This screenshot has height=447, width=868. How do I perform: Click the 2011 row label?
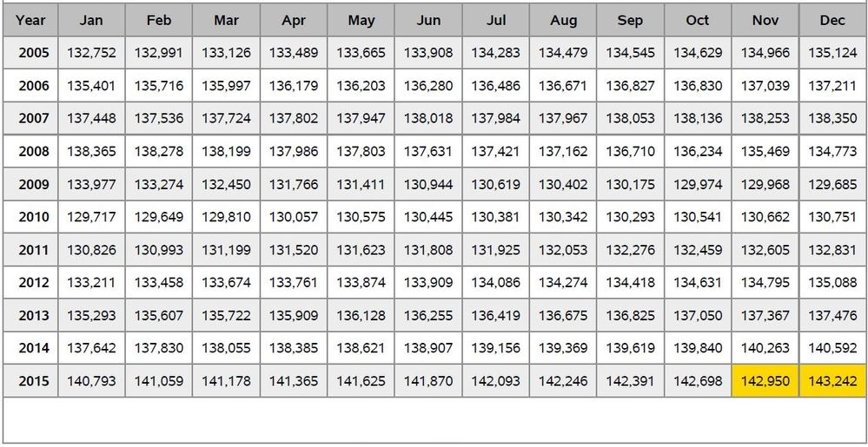pyautogui.click(x=34, y=250)
